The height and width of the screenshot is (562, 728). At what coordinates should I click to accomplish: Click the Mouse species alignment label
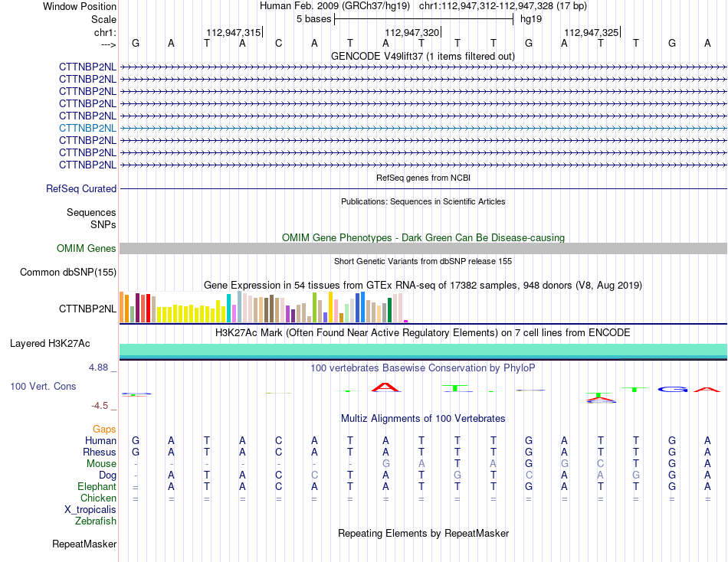coord(101,464)
